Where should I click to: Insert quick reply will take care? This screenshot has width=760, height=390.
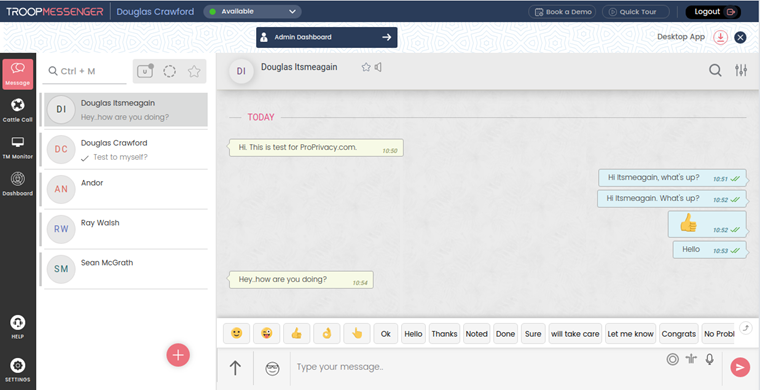[575, 334]
